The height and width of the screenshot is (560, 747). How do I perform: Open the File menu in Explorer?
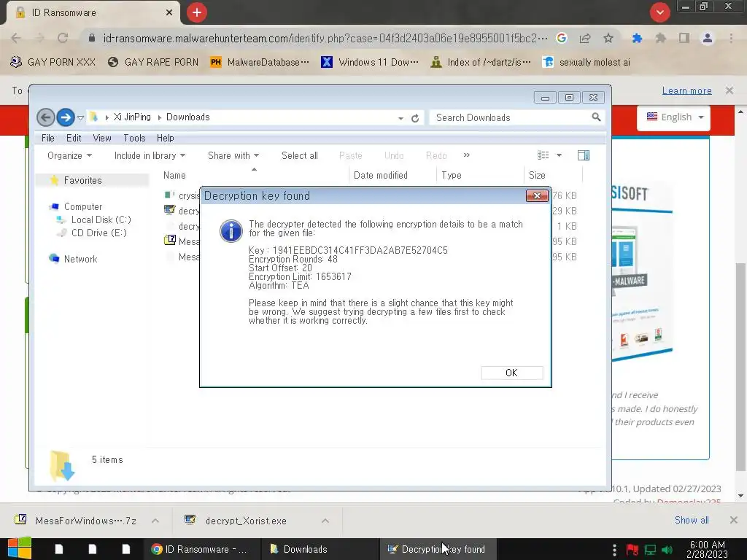[x=47, y=138]
